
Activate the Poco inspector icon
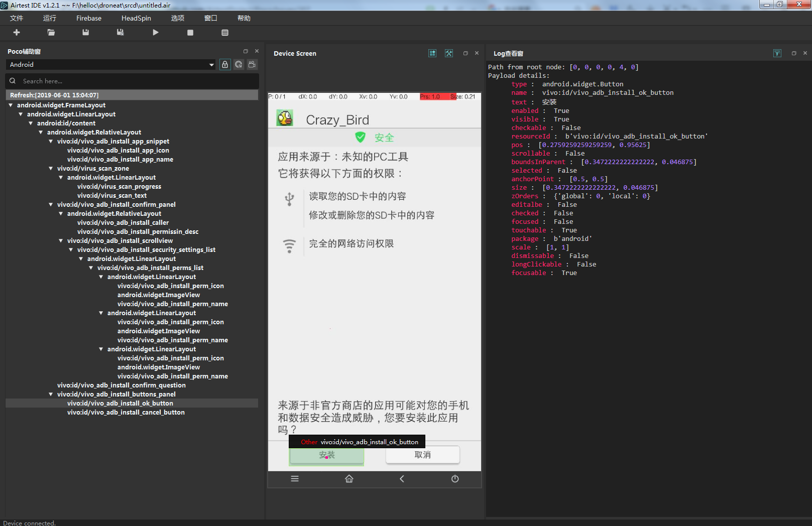pos(239,65)
